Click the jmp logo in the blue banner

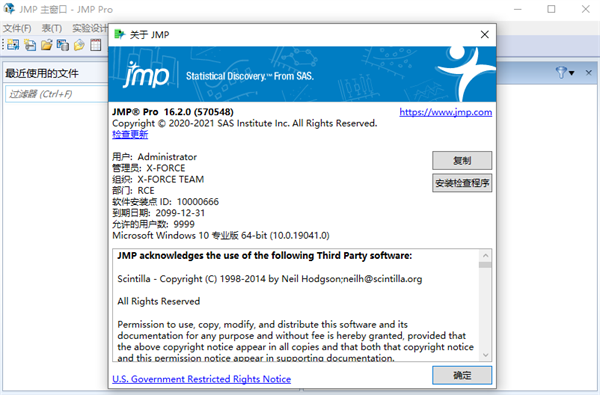pos(146,74)
